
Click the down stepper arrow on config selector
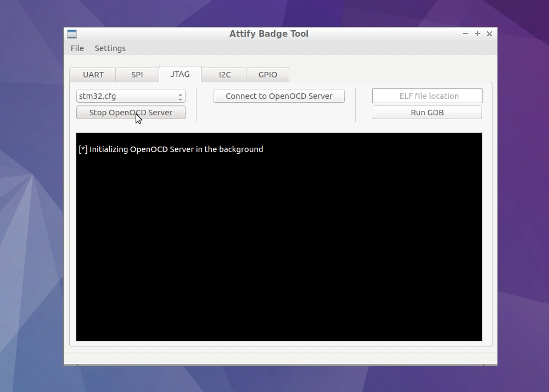pos(180,98)
